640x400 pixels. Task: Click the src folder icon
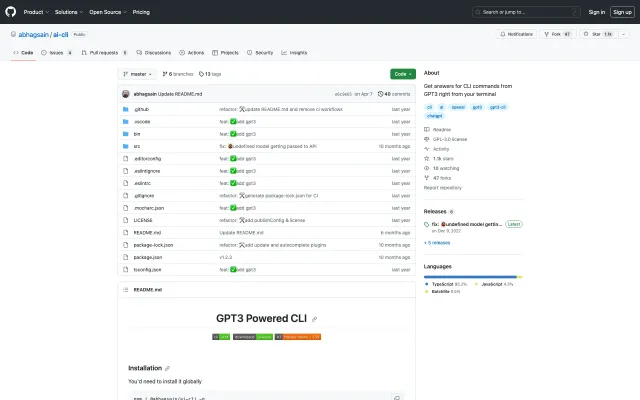click(124, 145)
